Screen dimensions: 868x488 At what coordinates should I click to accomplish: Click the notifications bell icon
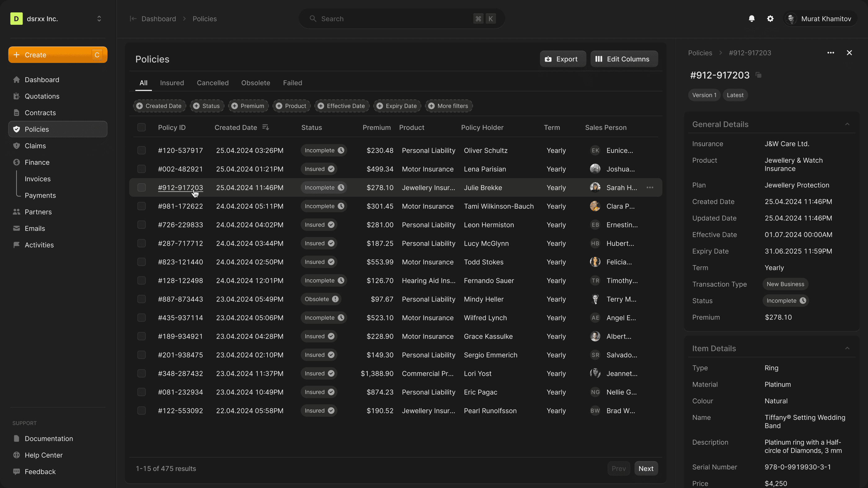tap(751, 19)
